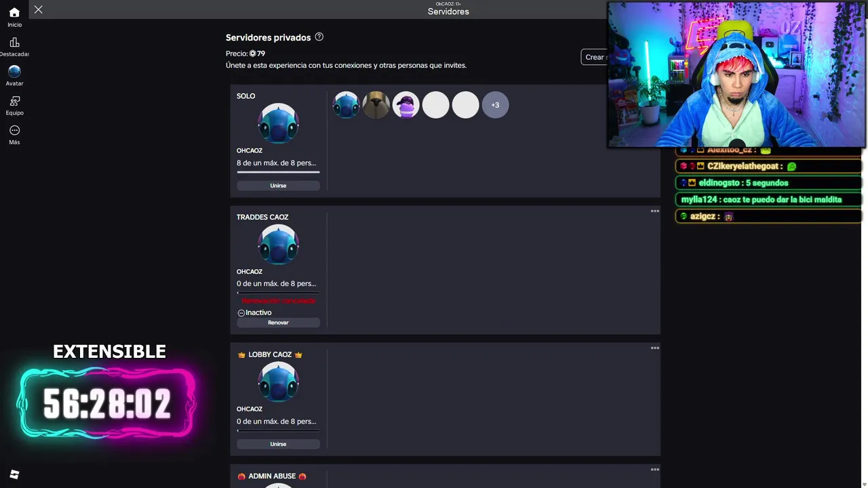Screen dimensions: 868x488
Task: Join the SOLO private server with Unirse
Action: pyautogui.click(x=278, y=186)
